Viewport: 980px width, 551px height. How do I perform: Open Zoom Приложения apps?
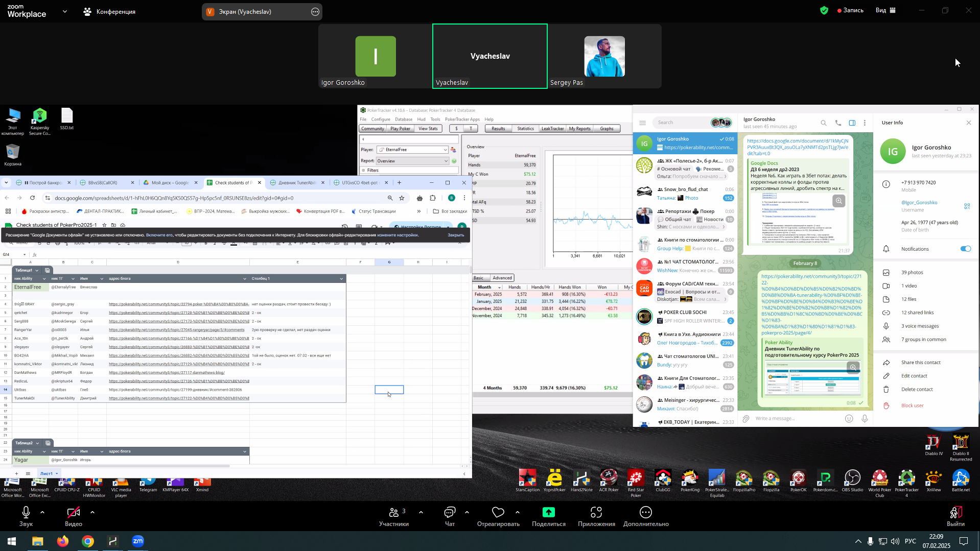pyautogui.click(x=596, y=516)
